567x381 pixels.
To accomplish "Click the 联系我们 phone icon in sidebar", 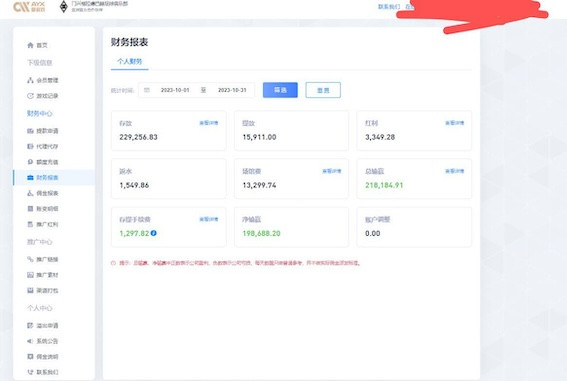I will [30, 372].
